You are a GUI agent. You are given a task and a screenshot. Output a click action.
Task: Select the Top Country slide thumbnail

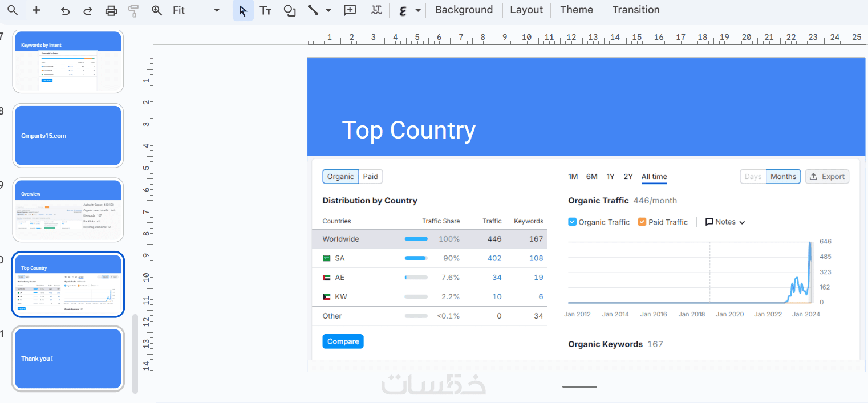(x=68, y=284)
